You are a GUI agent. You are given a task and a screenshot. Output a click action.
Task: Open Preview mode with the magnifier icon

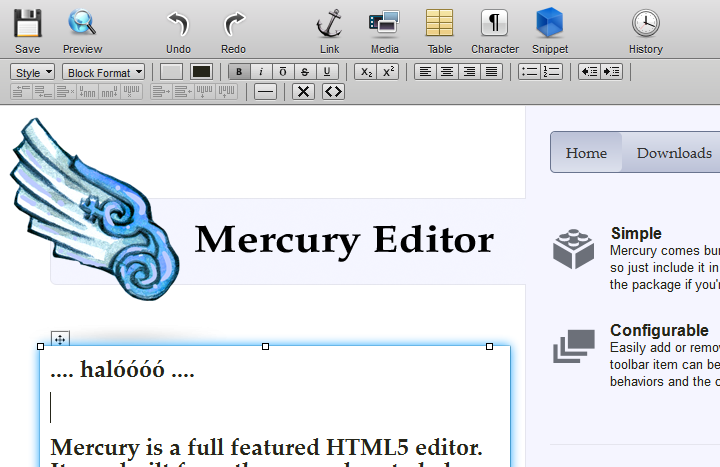click(82, 31)
